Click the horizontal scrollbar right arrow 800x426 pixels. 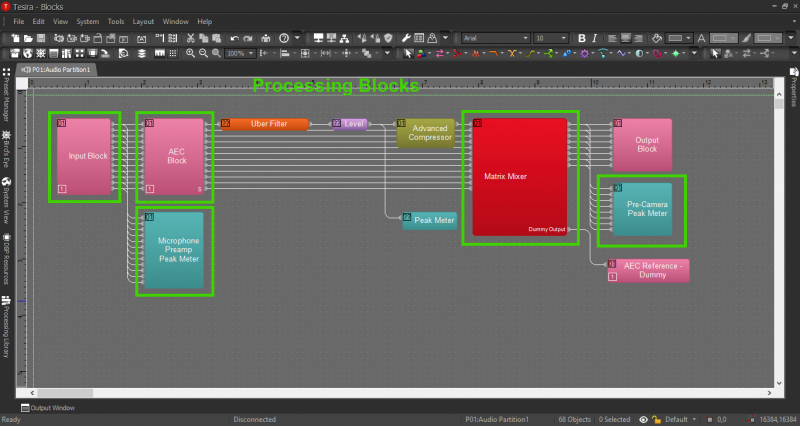tap(769, 393)
